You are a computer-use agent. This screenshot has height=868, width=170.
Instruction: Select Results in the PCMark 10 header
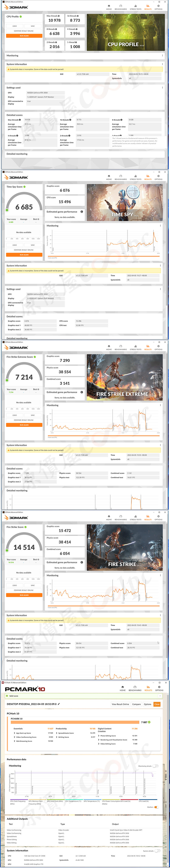[148, 688]
